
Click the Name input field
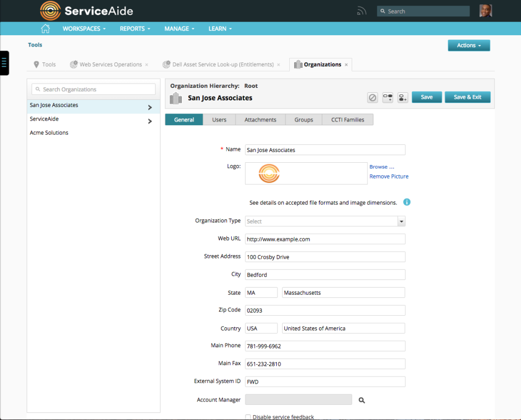pos(325,150)
